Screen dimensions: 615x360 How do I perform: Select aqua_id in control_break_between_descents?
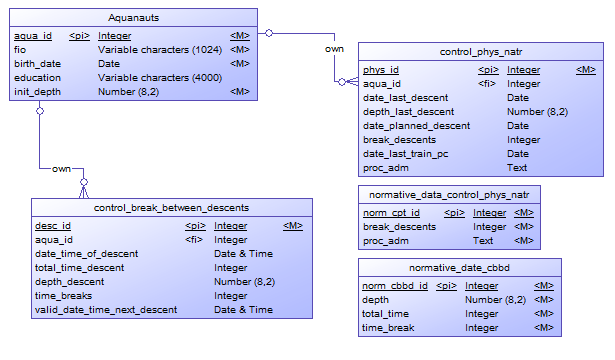tap(54, 240)
